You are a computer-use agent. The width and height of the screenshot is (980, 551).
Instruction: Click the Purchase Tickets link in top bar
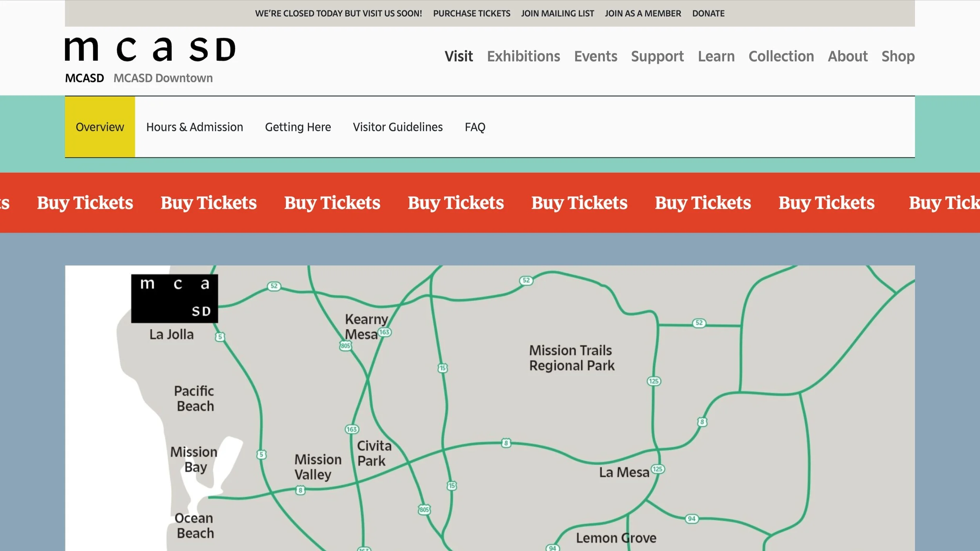tap(472, 13)
